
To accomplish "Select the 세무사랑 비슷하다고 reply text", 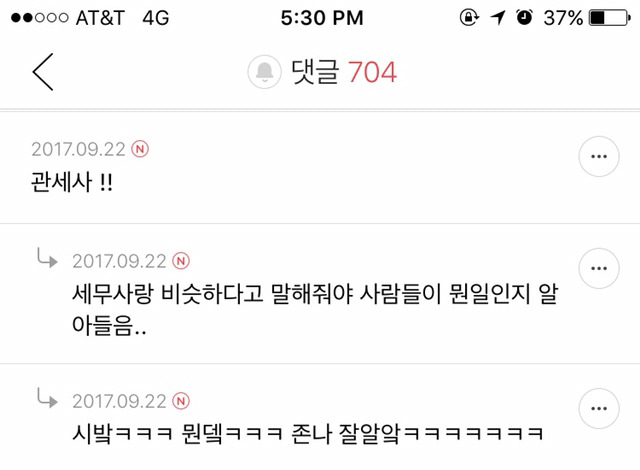I will (x=315, y=309).
